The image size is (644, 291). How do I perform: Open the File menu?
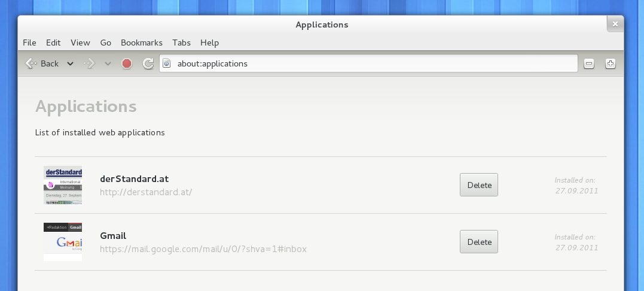[x=29, y=43]
